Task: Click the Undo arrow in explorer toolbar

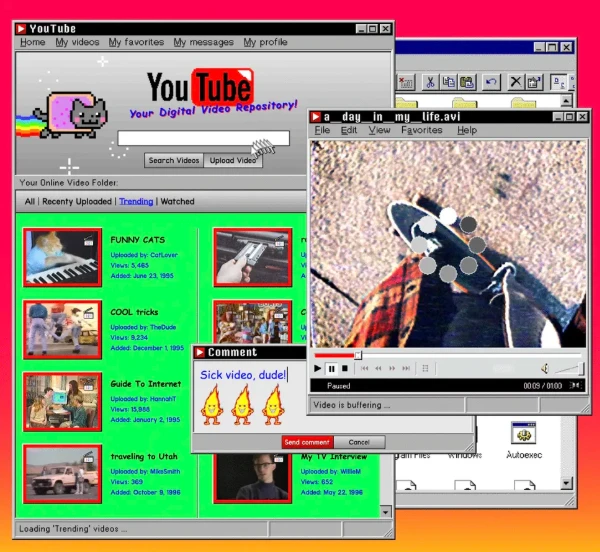Action: coord(491,82)
